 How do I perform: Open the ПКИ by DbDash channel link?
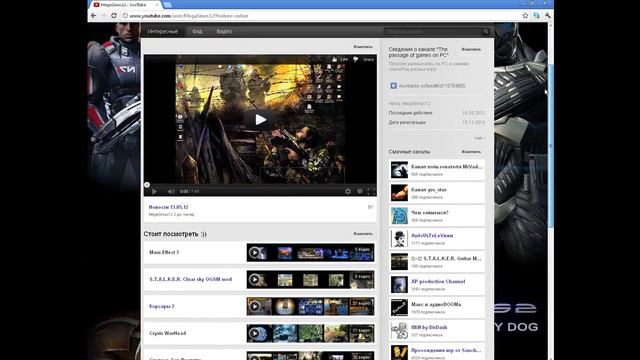pyautogui.click(x=429, y=327)
